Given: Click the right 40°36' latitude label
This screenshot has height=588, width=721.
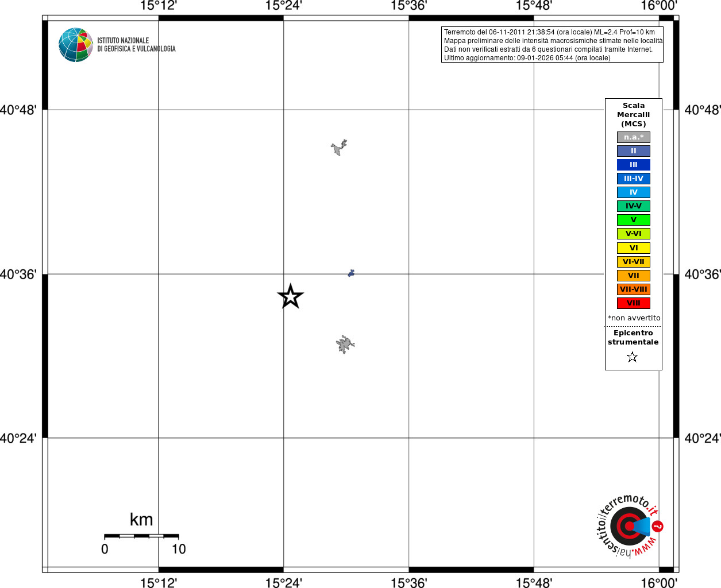Looking at the screenshot, I should click(702, 274).
